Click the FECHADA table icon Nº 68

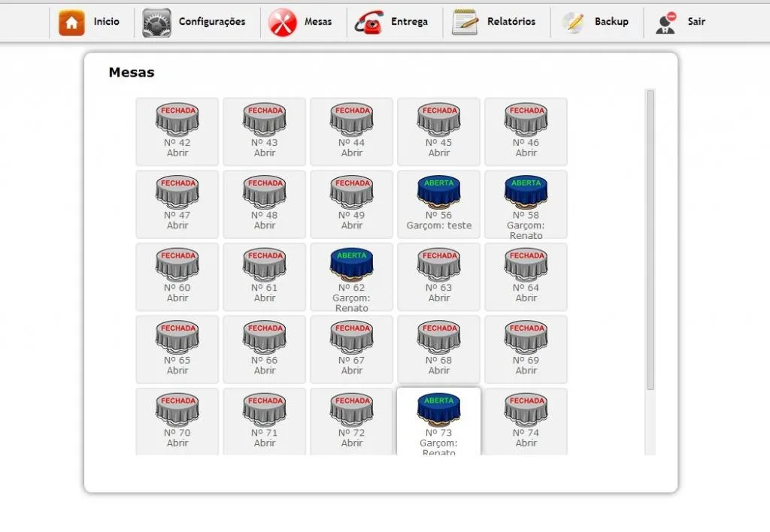(x=438, y=337)
